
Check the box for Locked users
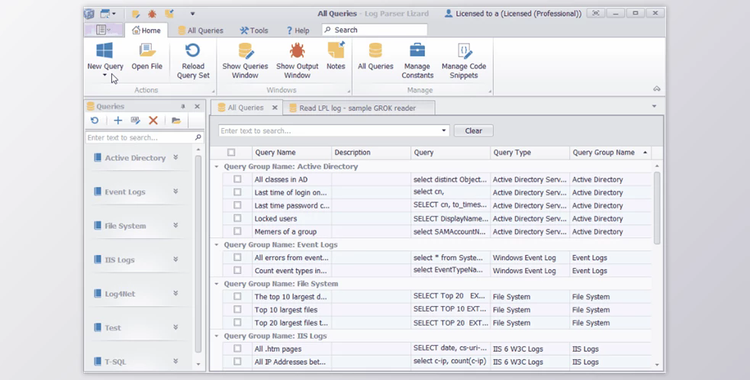(x=237, y=218)
